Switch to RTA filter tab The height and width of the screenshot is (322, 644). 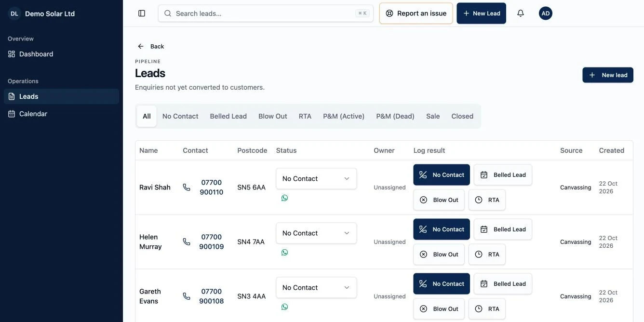pyautogui.click(x=305, y=116)
